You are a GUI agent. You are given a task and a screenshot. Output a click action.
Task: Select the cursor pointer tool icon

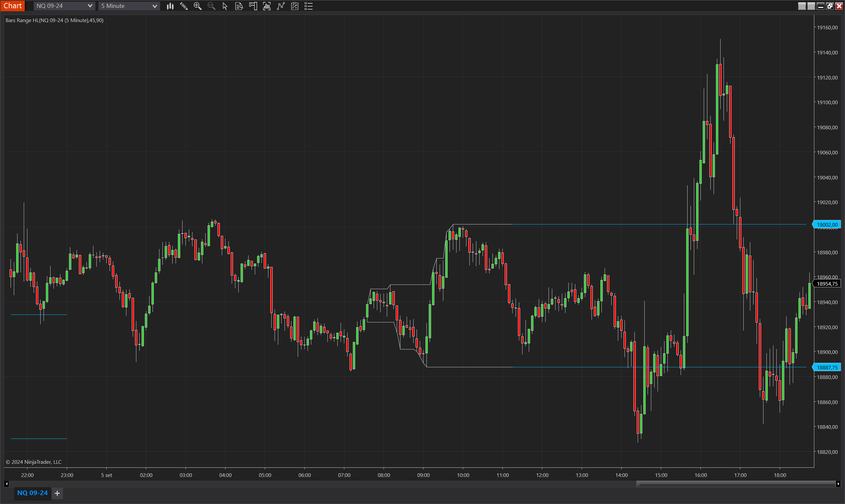coord(225,6)
